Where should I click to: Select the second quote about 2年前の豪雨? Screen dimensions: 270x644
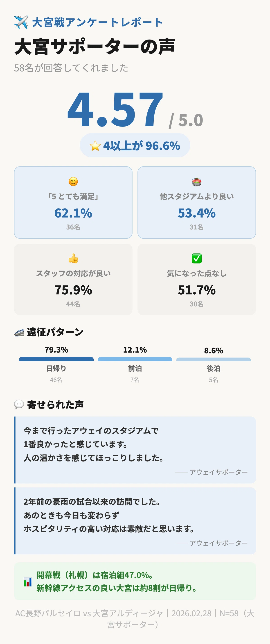tap(135, 521)
